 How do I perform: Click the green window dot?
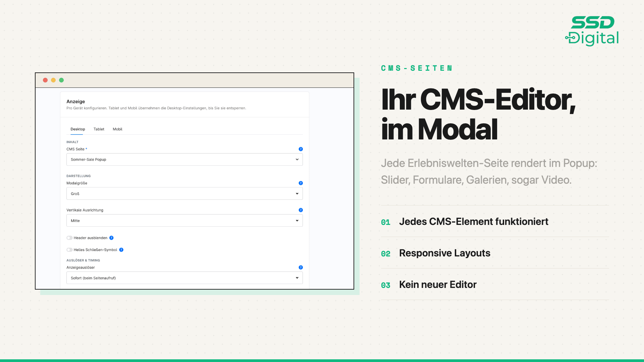[61, 80]
